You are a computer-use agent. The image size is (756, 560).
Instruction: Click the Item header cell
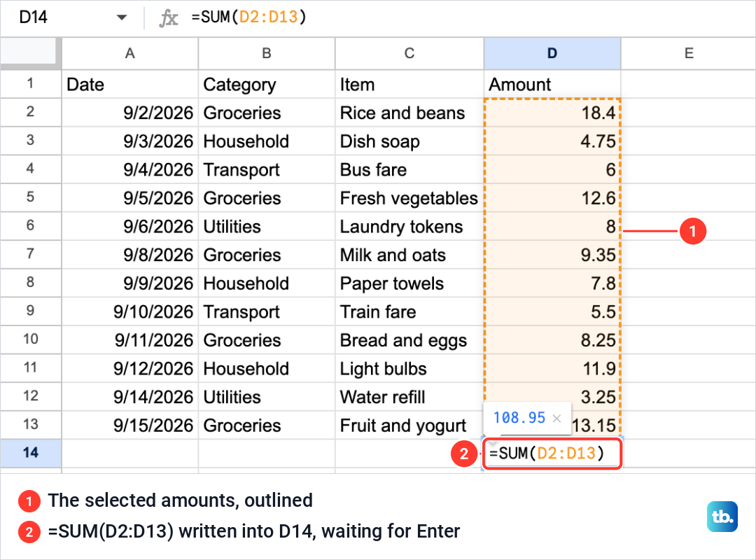[409, 85]
